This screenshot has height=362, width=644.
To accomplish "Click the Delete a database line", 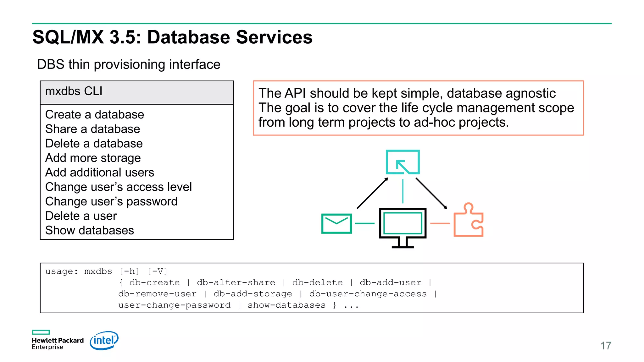I will 94,143.
